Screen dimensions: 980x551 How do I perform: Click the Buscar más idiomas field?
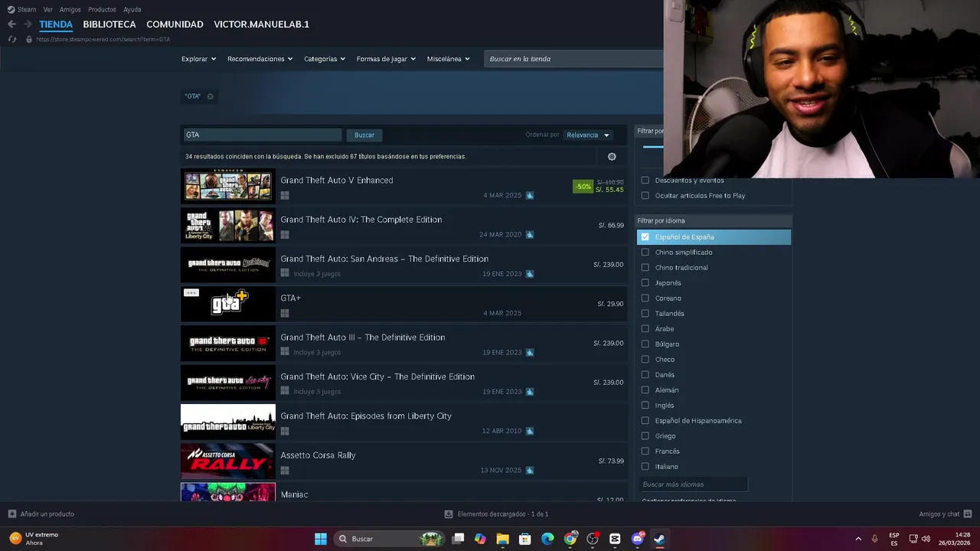pos(693,484)
